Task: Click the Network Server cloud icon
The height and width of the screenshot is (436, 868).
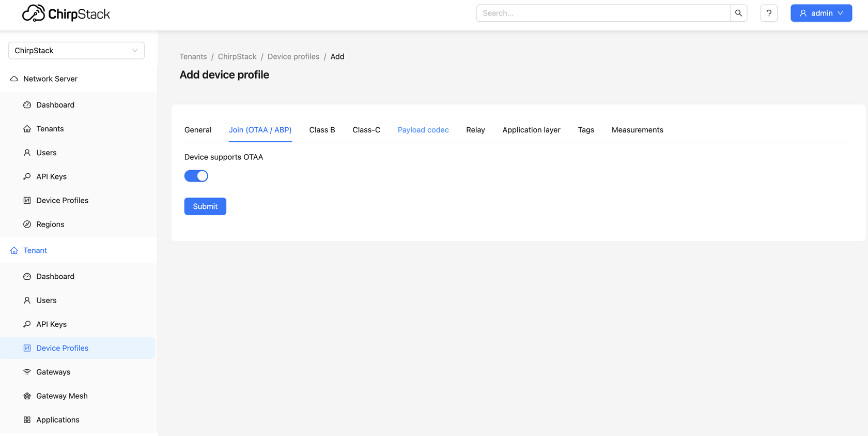Action: tap(14, 79)
